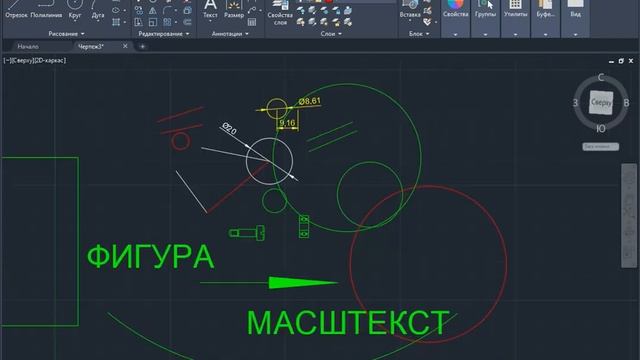This screenshot has width=640, height=360.
Task: Click the Вставка insert block icon
Action: pos(409,9)
